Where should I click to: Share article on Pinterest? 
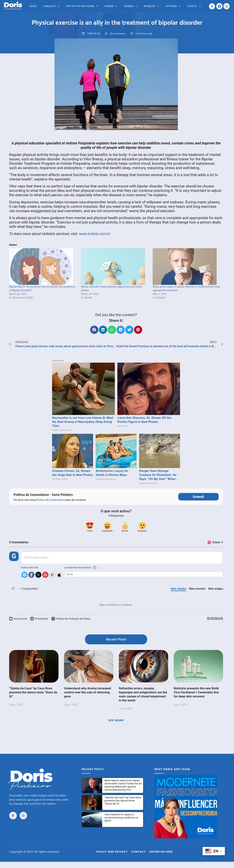tap(138, 329)
